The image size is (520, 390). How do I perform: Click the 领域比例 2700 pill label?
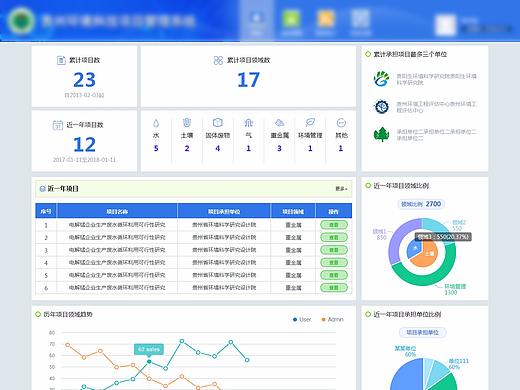point(421,204)
